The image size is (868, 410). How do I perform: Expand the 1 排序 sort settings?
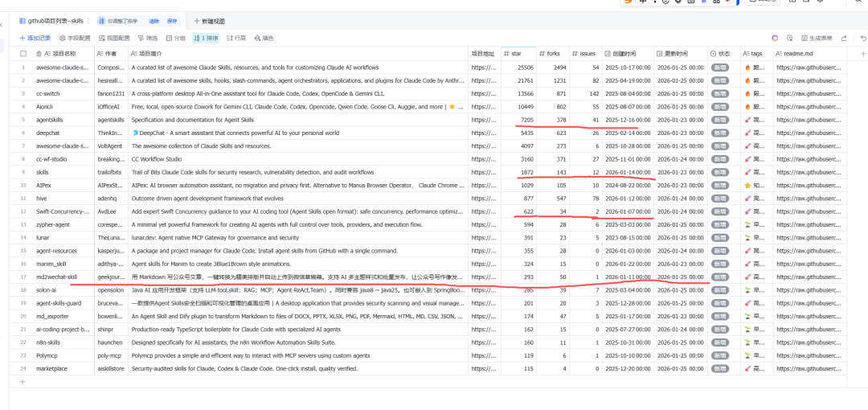point(206,38)
